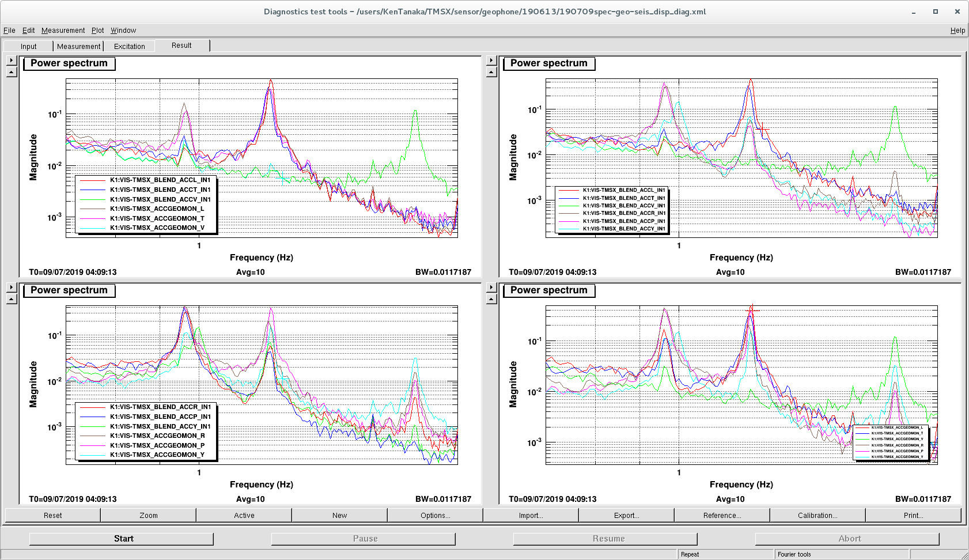Click Fourier tools in the status bar

click(x=794, y=554)
